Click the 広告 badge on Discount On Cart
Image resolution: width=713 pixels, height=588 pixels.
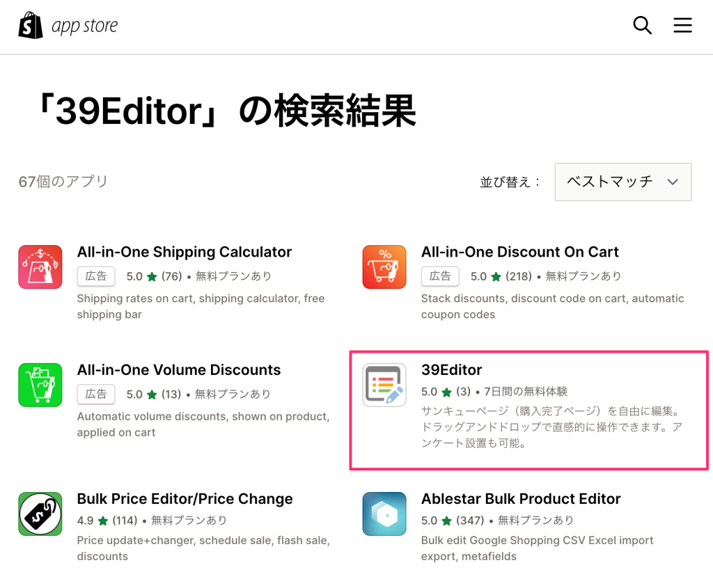(439, 276)
